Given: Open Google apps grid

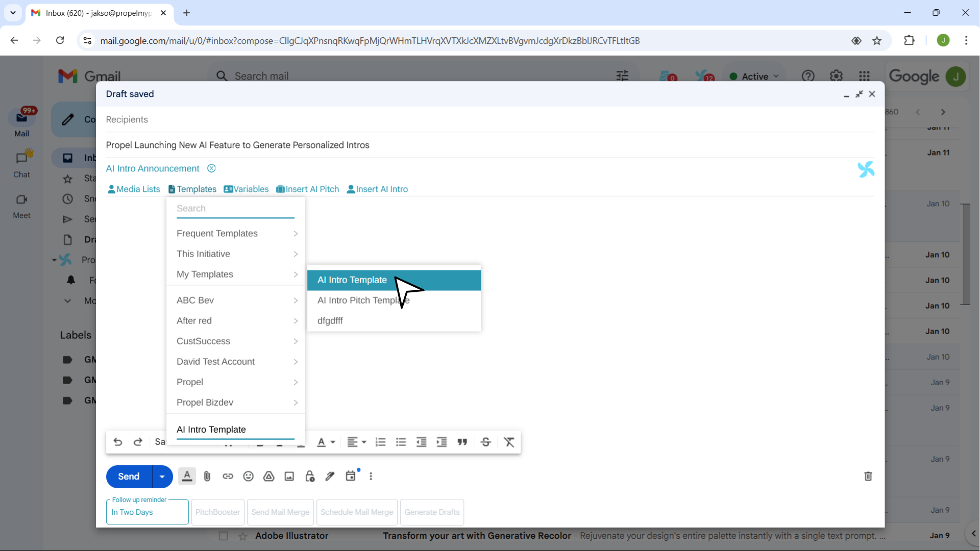Looking at the screenshot, I should 864,76.
